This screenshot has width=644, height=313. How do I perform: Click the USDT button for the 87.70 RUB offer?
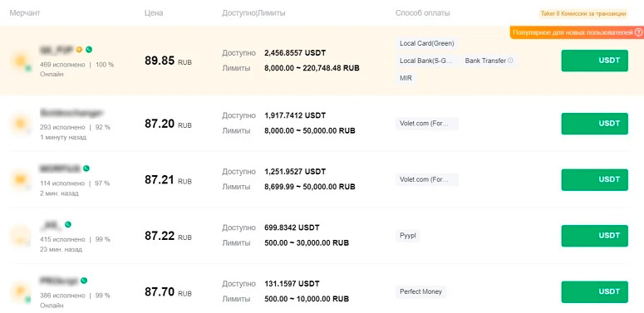pyautogui.click(x=594, y=292)
